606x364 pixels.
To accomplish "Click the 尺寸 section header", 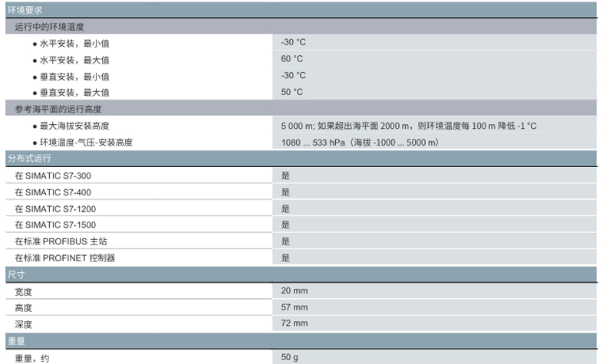I will [x=16, y=274].
